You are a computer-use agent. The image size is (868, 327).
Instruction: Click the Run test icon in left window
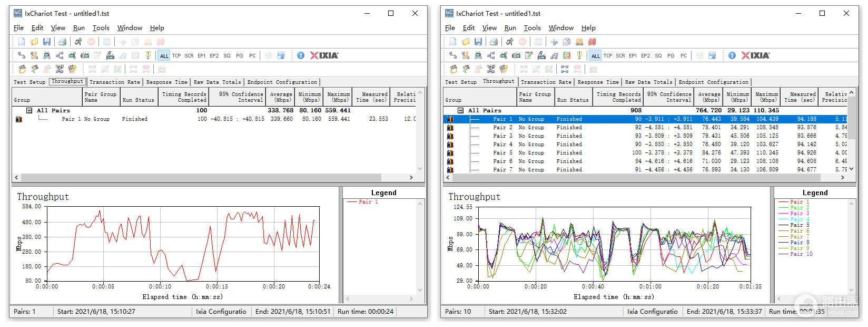pos(78,42)
